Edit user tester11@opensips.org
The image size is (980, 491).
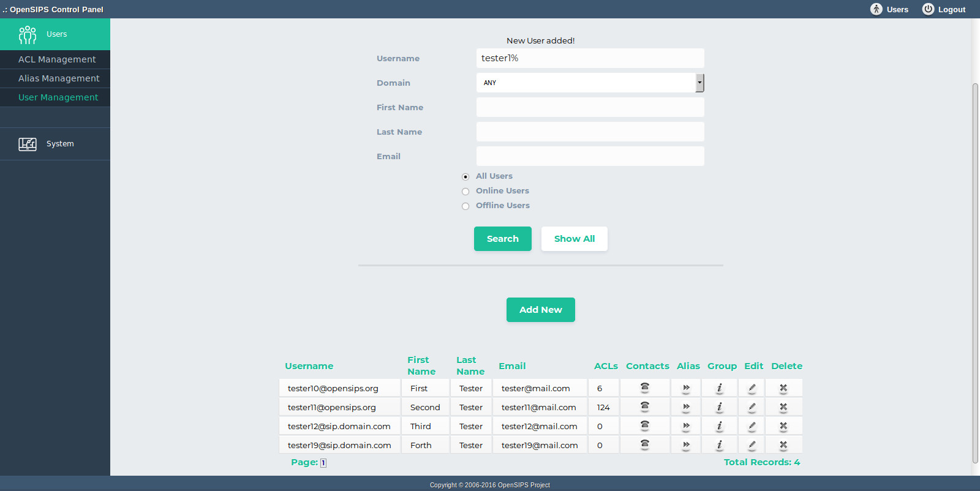point(752,407)
